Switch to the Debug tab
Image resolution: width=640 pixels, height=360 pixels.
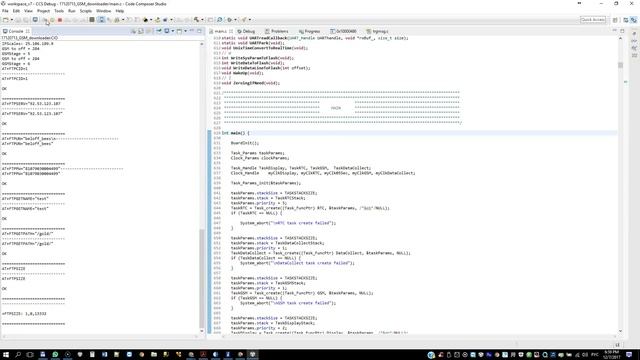(246, 31)
